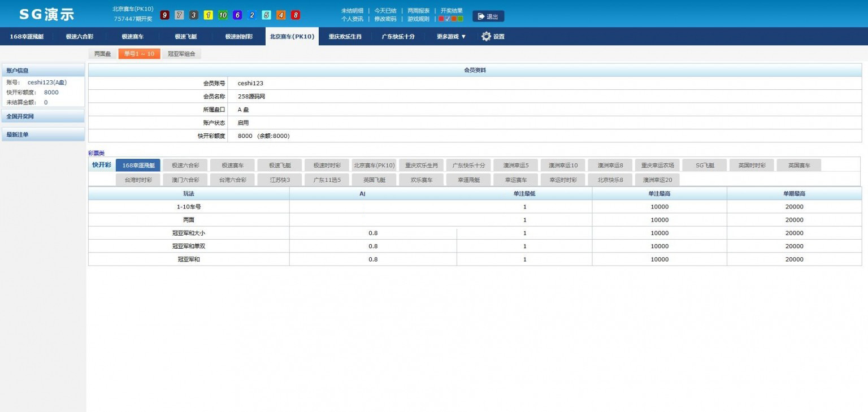Click the purple number 6 ball
The height and width of the screenshot is (412, 868).
tap(237, 15)
